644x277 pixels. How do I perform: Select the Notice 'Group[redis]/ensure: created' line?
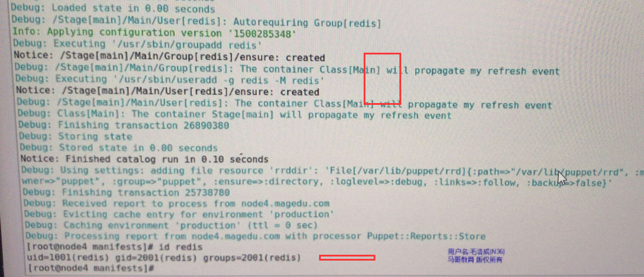[x=170, y=57]
